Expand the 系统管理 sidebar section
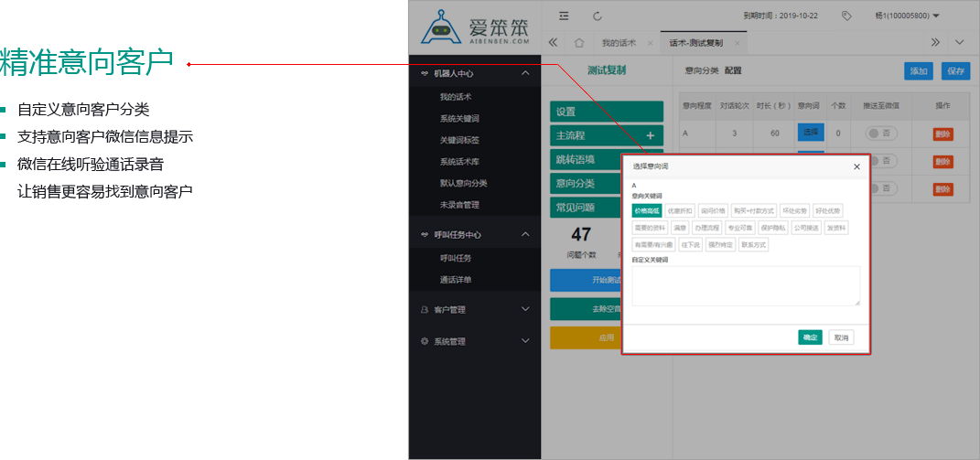This screenshot has height=460, width=980. pos(475,341)
